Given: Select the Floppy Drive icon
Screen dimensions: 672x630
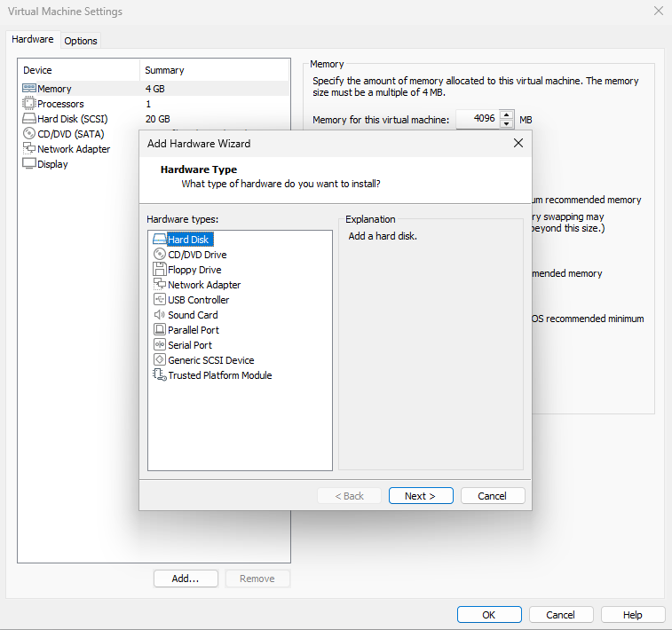Looking at the screenshot, I should coord(160,270).
